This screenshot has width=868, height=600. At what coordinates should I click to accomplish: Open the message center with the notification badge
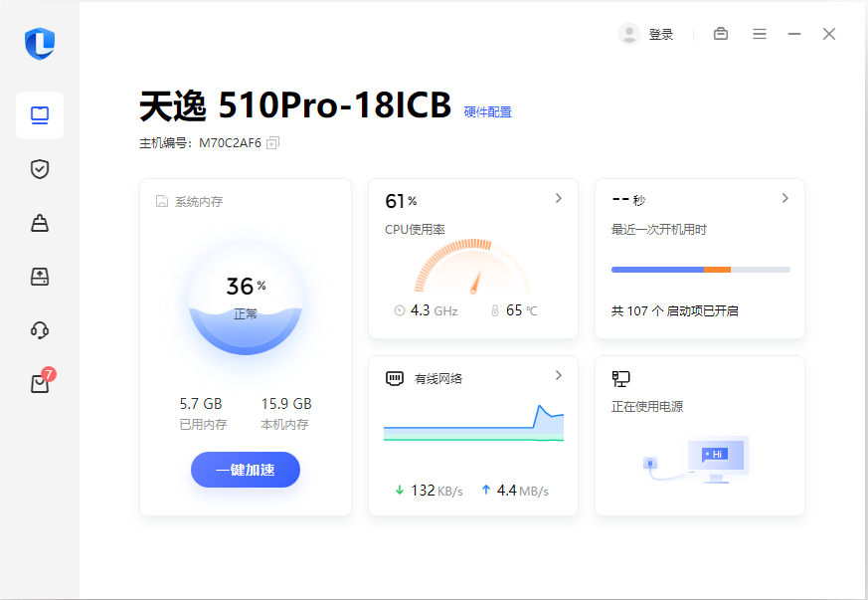tap(39, 383)
